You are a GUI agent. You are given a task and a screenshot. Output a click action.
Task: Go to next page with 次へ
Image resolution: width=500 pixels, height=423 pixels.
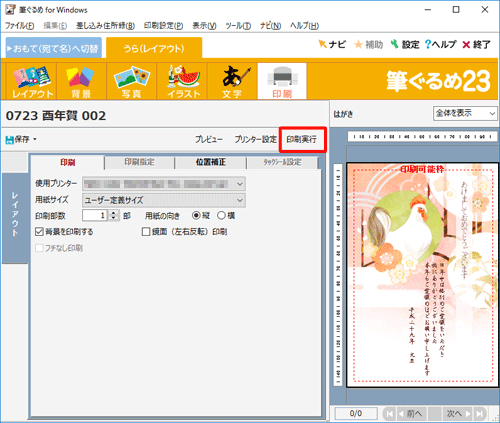click(x=458, y=414)
